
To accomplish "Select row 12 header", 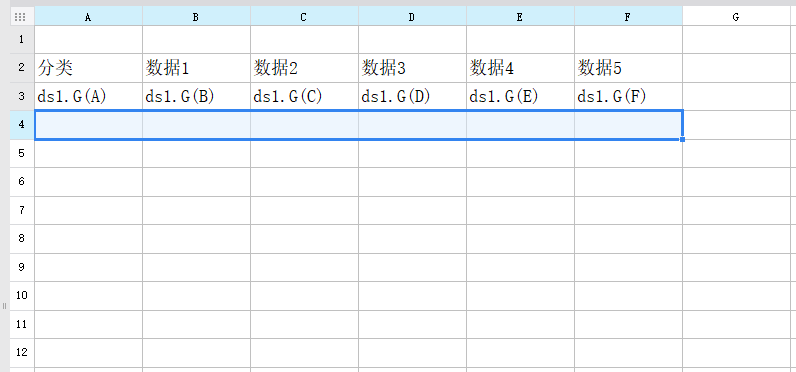I will [22, 352].
